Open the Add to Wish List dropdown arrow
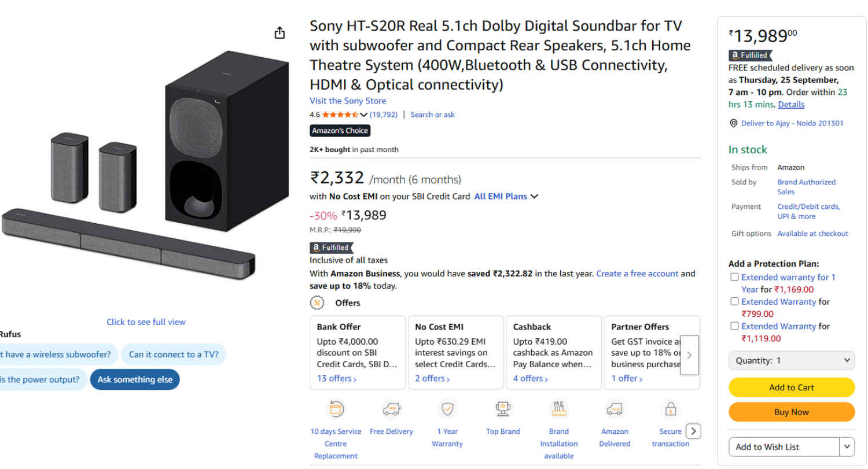 [846, 446]
